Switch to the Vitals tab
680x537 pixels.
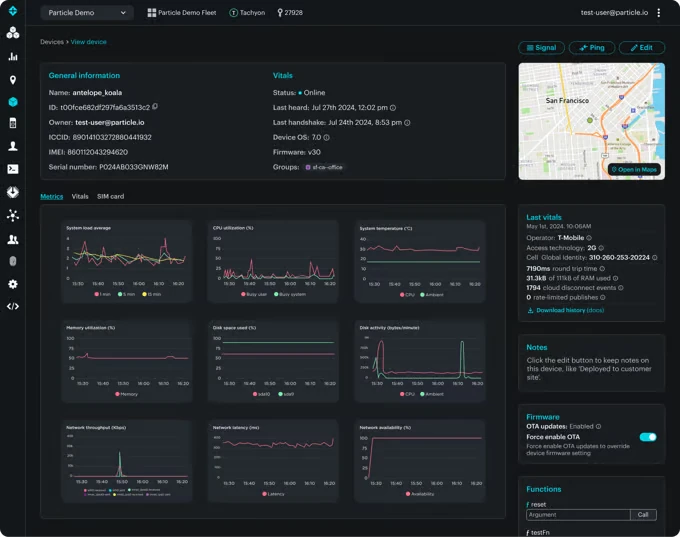(80, 197)
